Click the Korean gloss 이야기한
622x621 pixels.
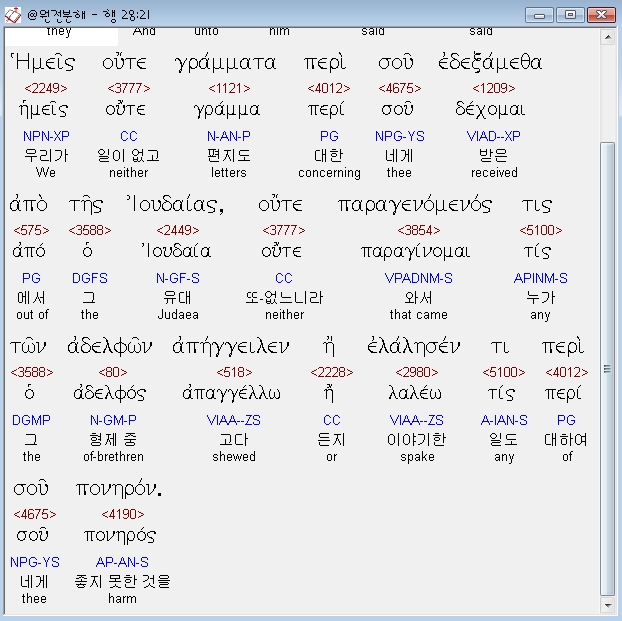tap(417, 440)
